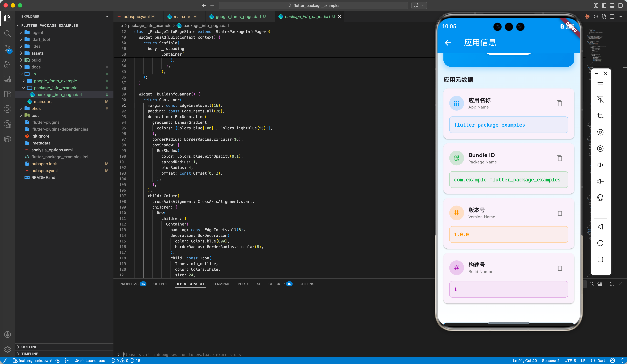This screenshot has height=364, width=627.
Task: Open the Extensions view icon
Action: tap(8, 94)
